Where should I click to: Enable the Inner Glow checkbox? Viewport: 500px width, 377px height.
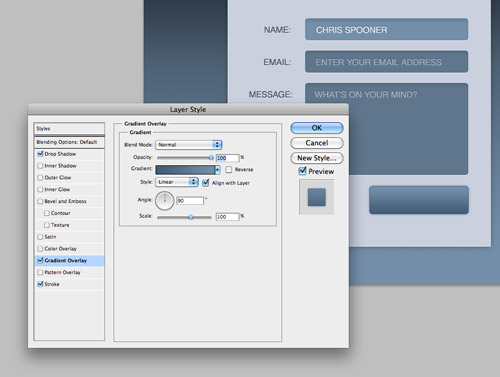click(x=40, y=189)
